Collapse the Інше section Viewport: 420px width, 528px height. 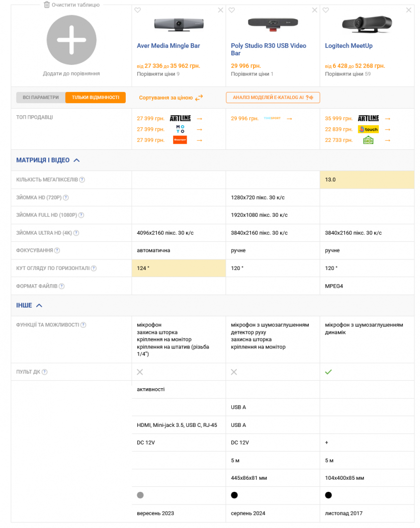point(39,305)
